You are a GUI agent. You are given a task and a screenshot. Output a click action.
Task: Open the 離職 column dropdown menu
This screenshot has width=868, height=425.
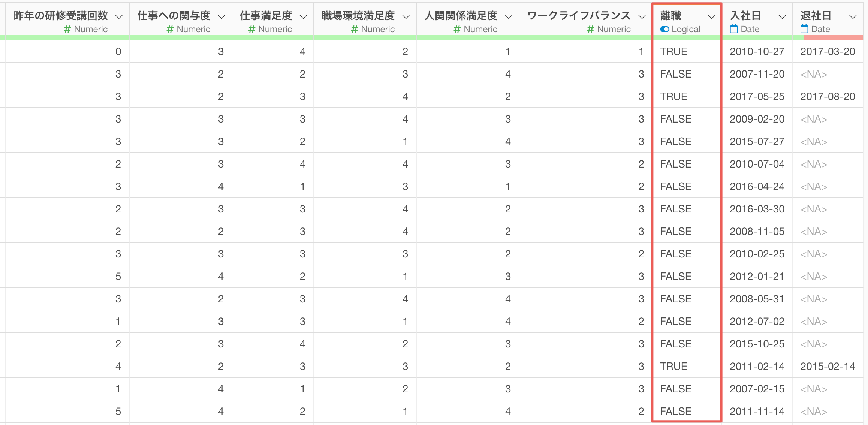point(711,16)
